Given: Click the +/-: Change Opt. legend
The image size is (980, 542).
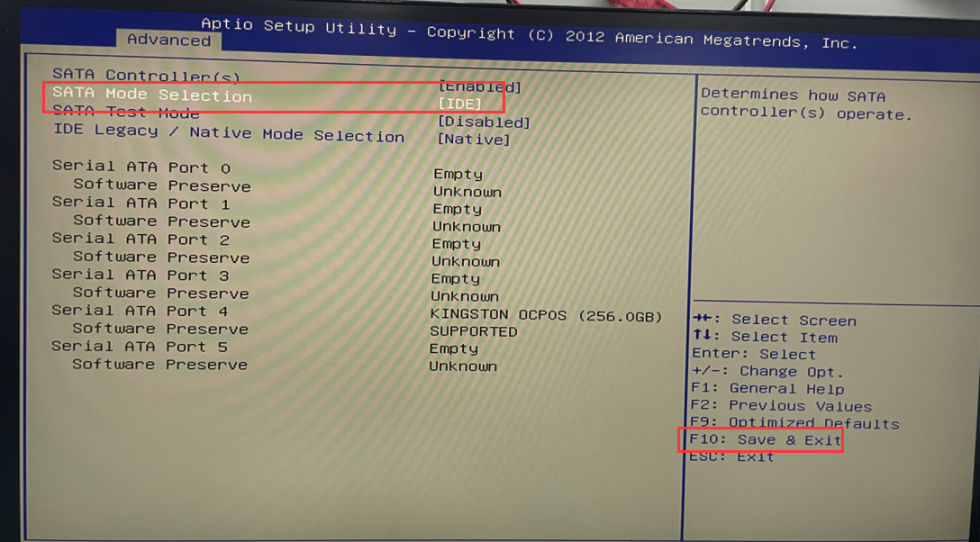Looking at the screenshot, I should pyautogui.click(x=783, y=371).
